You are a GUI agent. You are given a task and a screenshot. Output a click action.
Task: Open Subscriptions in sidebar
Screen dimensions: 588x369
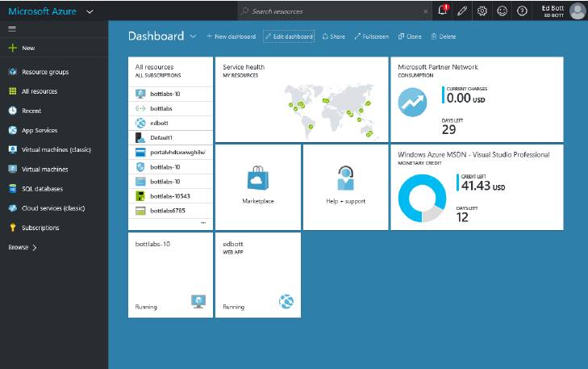(40, 228)
